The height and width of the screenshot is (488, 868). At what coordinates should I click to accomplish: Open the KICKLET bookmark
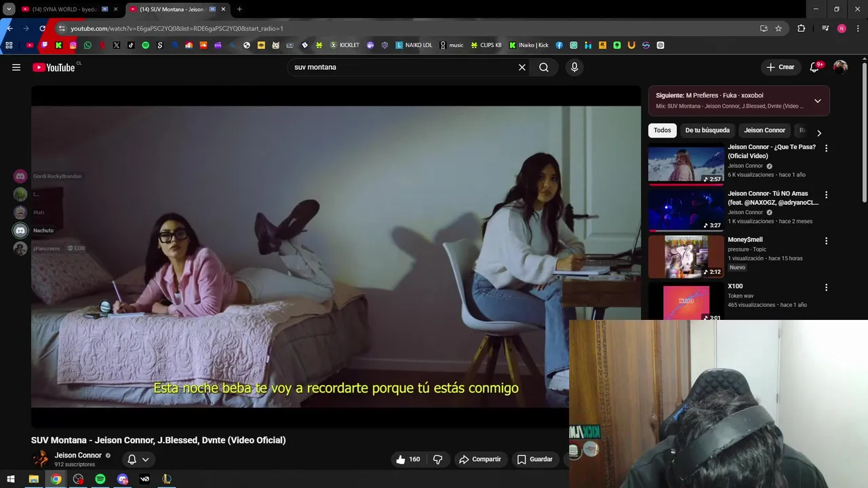tap(344, 45)
